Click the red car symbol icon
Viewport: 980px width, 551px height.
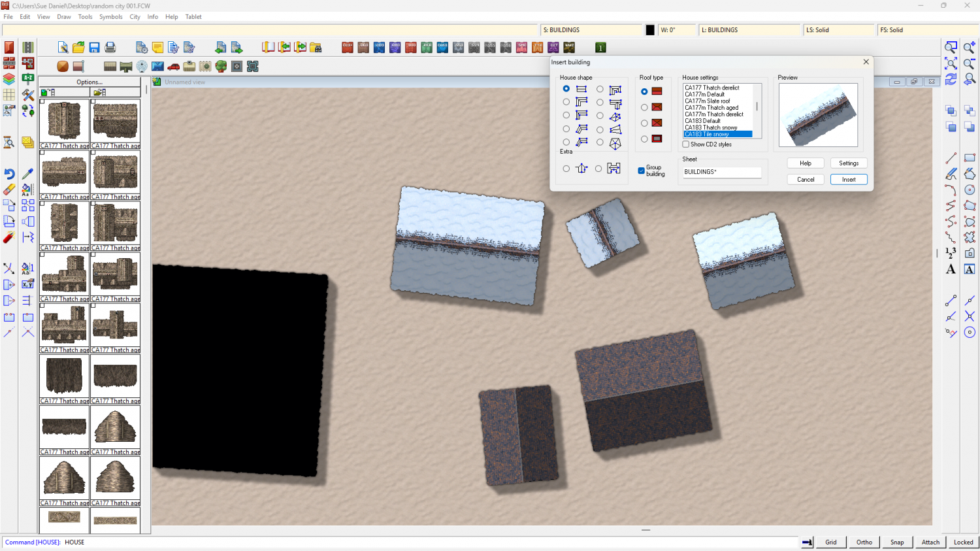click(174, 67)
